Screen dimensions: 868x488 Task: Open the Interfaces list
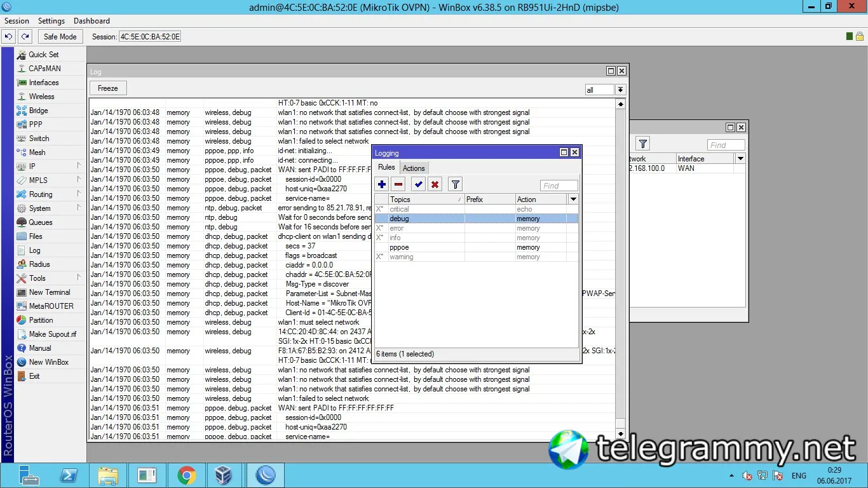point(44,83)
